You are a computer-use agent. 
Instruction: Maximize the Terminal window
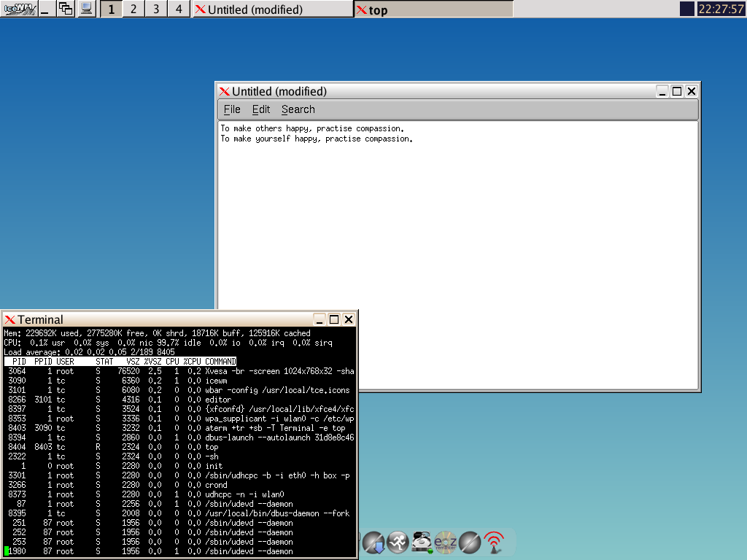click(x=334, y=319)
